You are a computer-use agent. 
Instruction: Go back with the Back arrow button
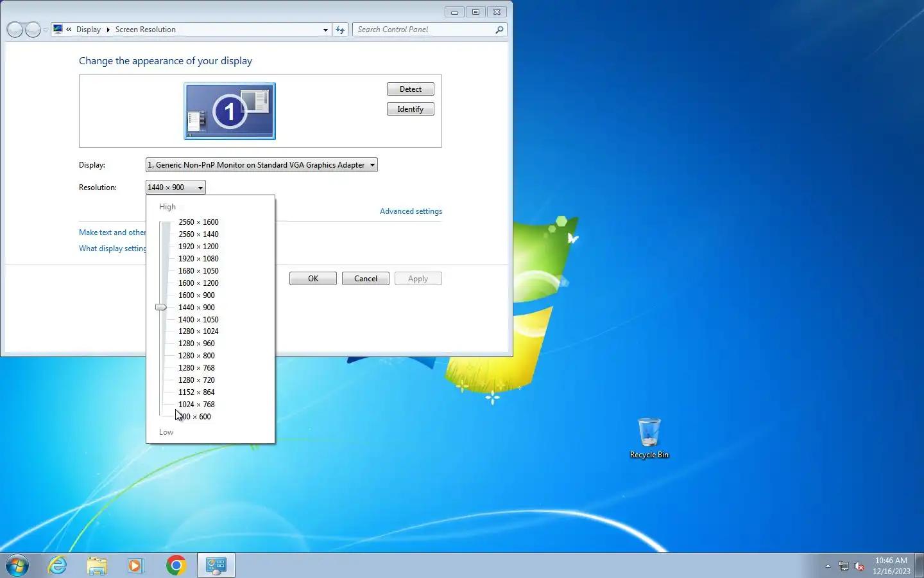point(15,30)
